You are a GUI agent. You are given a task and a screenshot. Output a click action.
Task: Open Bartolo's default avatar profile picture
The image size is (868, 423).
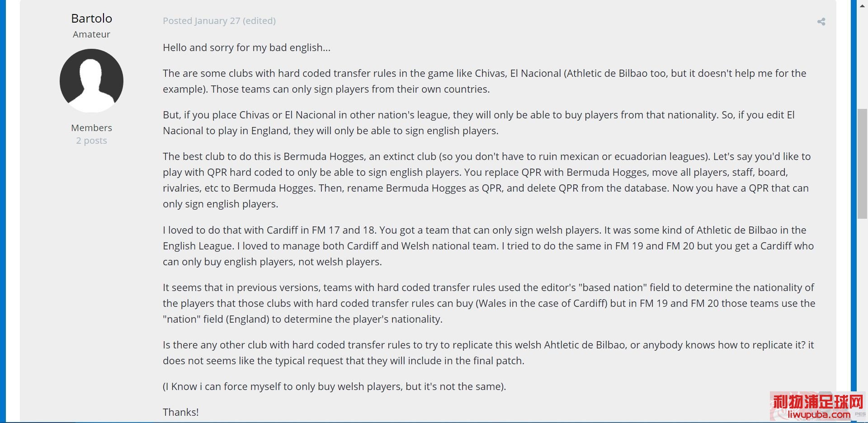(x=91, y=81)
